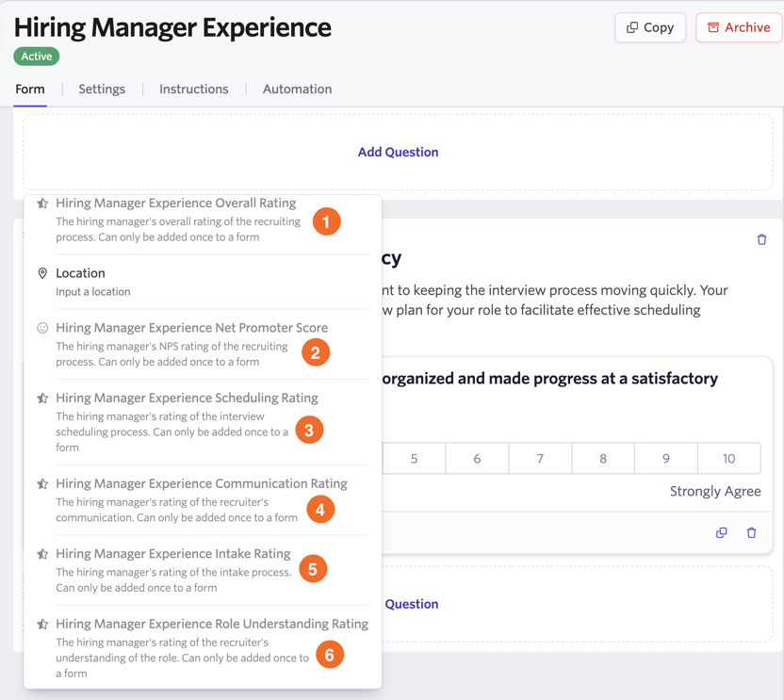Select the Location question type
This screenshot has height=700, width=784.
click(203, 282)
